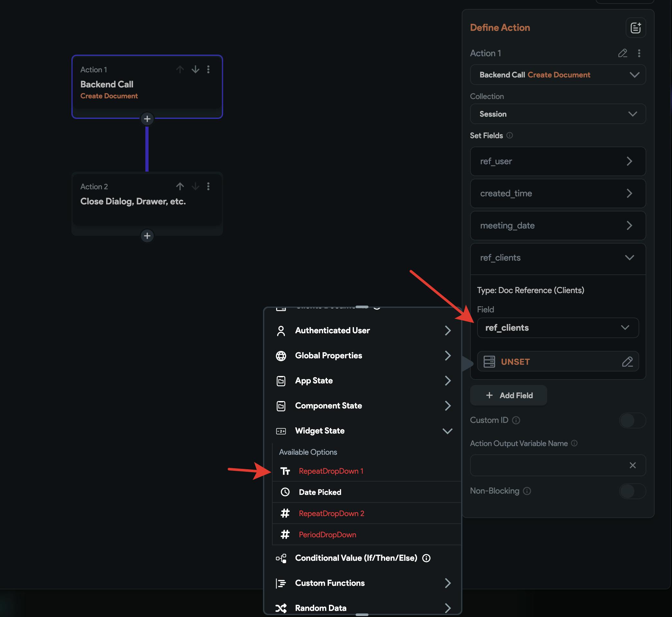Click the Available Options label
The width and height of the screenshot is (672, 617).
308,452
